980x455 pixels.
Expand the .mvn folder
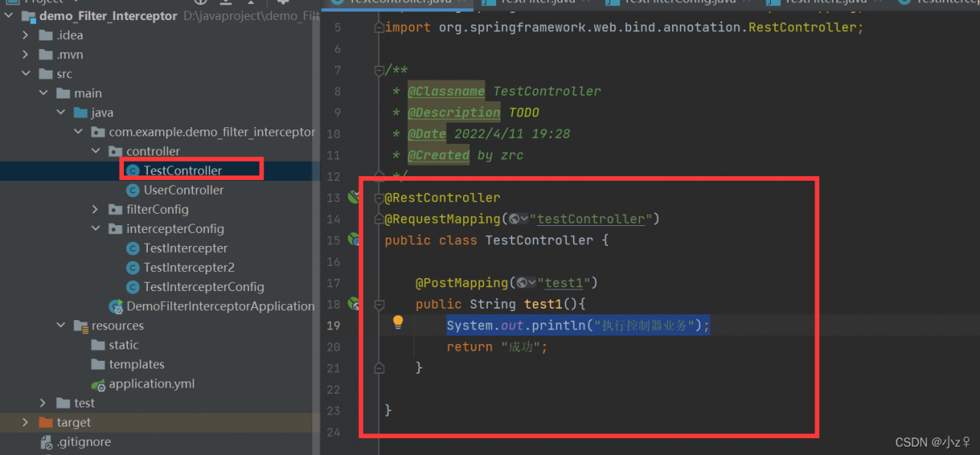pos(26,54)
